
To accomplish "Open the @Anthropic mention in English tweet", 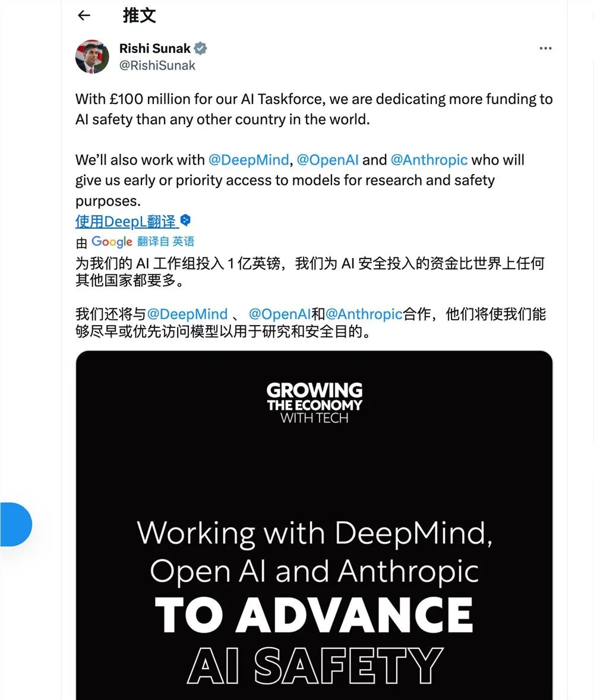I will coord(429,160).
